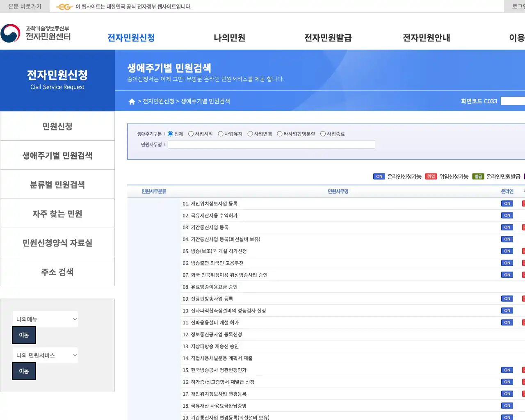
Task: Go to 생애주기별 민원검색 in side menu
Action: click(x=57, y=155)
